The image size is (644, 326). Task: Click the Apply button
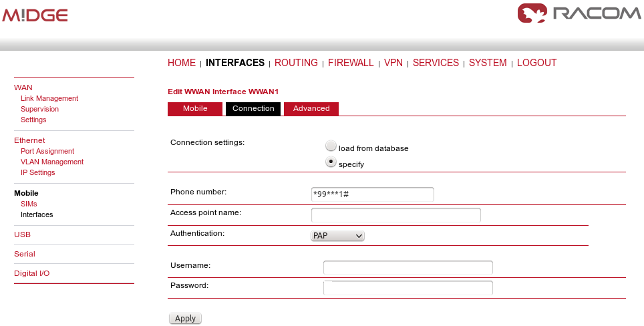point(185,318)
